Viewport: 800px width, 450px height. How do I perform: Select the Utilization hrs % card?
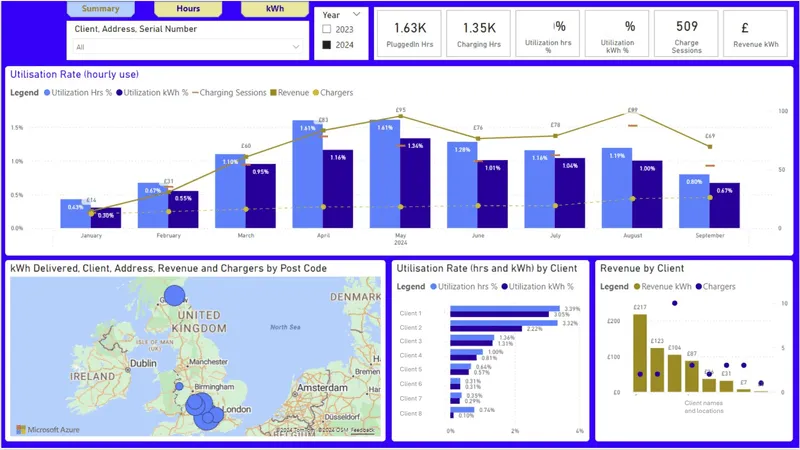[548, 33]
